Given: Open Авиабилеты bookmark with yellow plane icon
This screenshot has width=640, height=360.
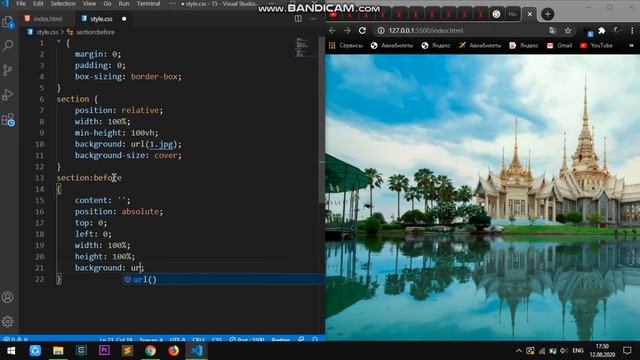Looking at the screenshot, I should (x=480, y=45).
